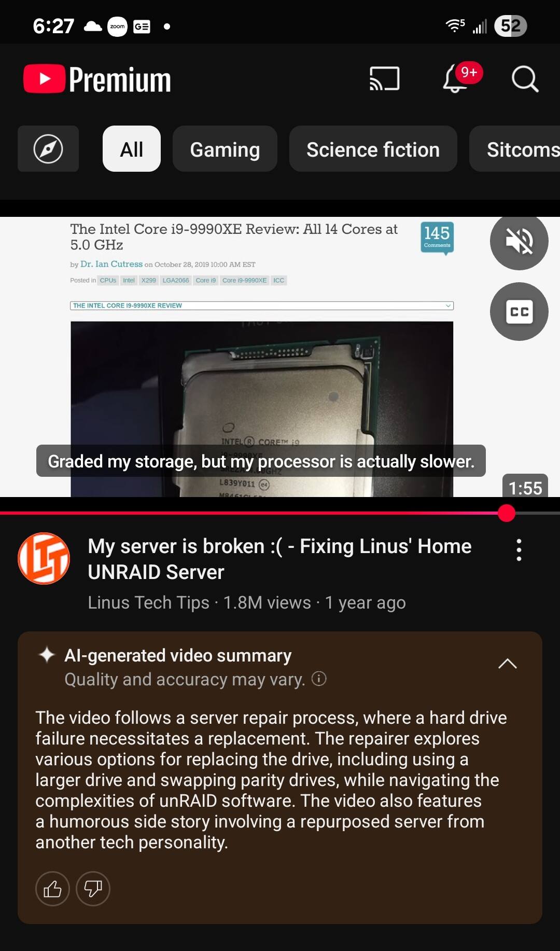Like the AI summary with thumbs up
Image resolution: width=560 pixels, height=951 pixels.
tap(52, 889)
